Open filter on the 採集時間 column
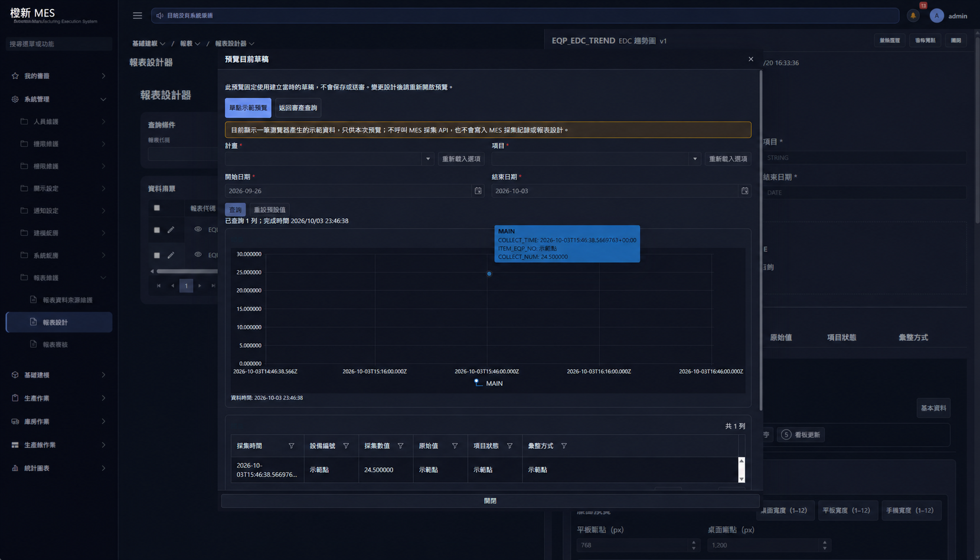 click(291, 446)
